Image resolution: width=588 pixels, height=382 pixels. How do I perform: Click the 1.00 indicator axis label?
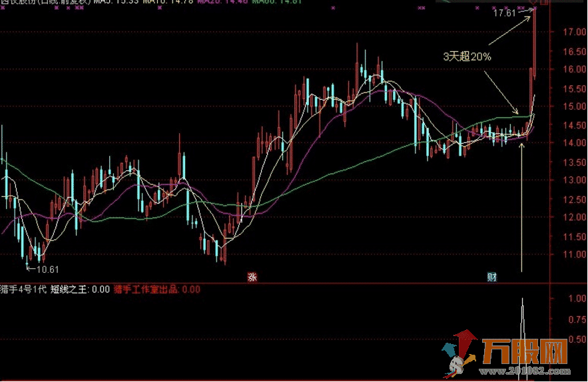pyautogui.click(x=577, y=299)
